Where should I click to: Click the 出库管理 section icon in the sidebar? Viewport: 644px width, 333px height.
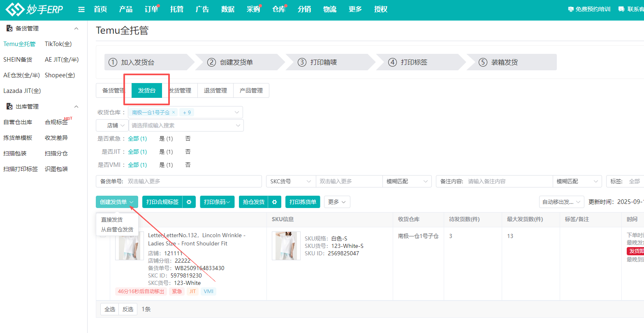(9, 106)
